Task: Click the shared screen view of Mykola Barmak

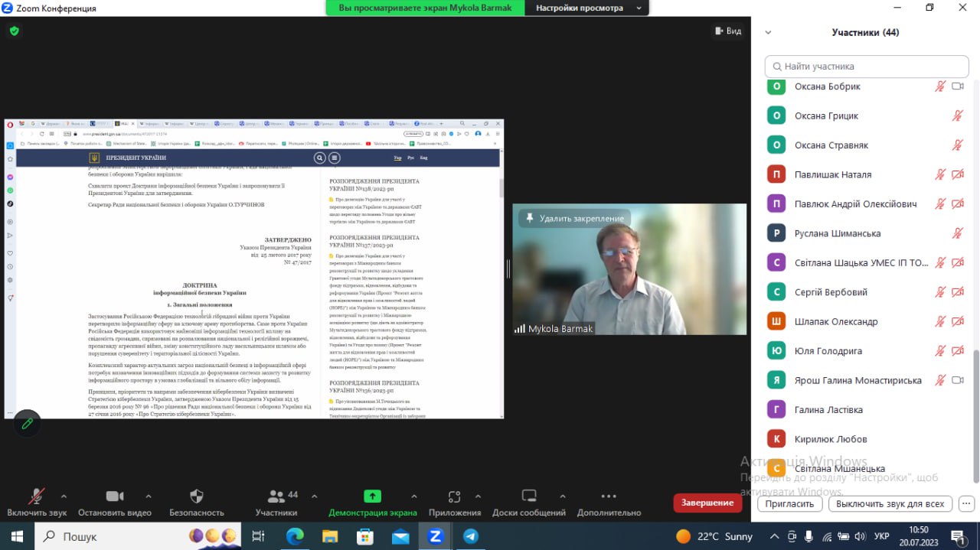Action: [253, 268]
